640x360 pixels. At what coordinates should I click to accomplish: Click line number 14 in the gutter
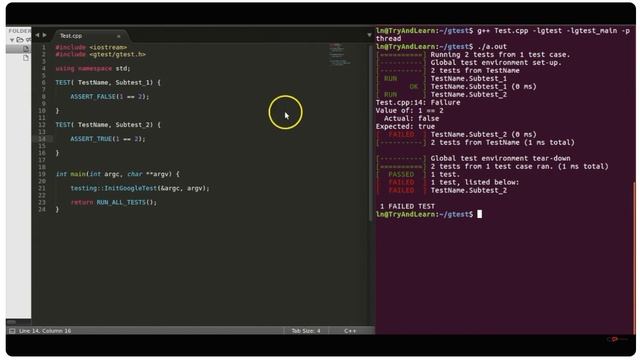42,139
